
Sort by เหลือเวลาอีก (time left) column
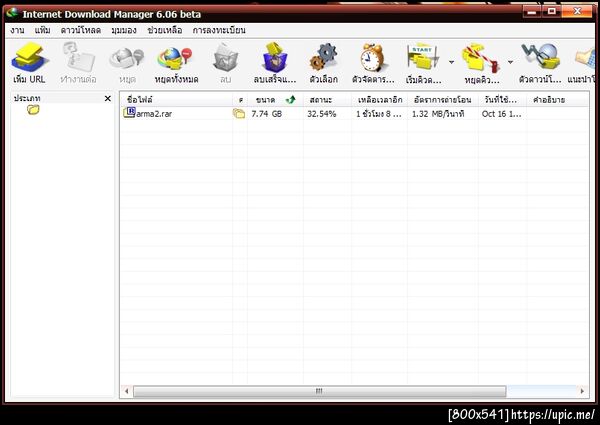(380, 100)
